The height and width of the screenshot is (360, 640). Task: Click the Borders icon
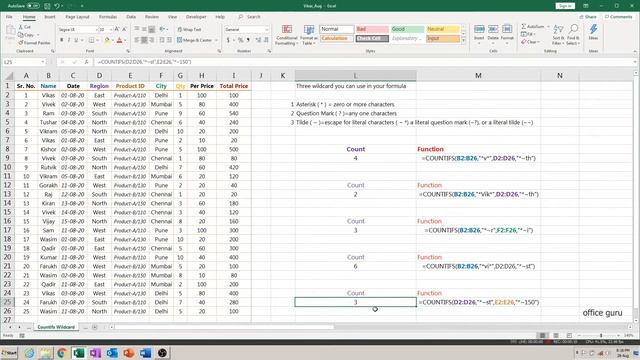tap(91, 40)
